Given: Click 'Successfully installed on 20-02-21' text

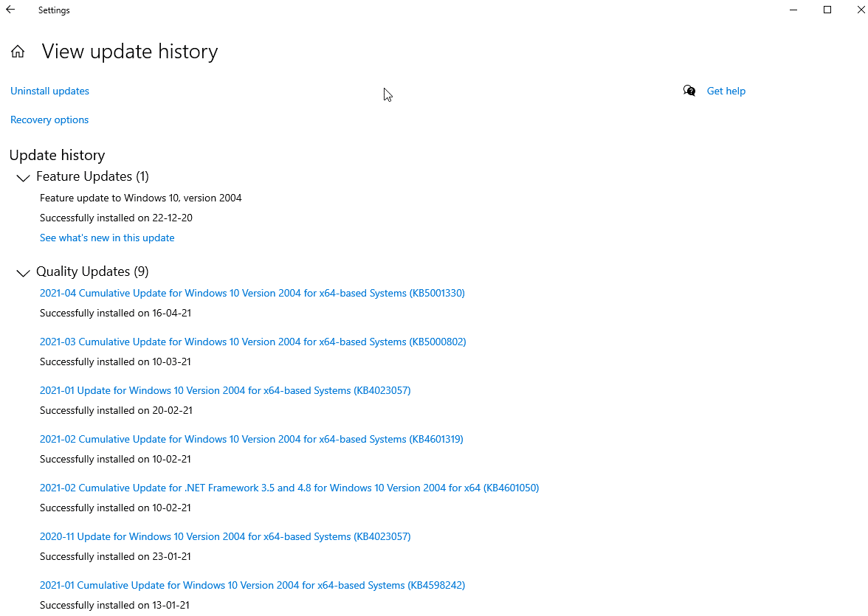Looking at the screenshot, I should pyautogui.click(x=117, y=410).
